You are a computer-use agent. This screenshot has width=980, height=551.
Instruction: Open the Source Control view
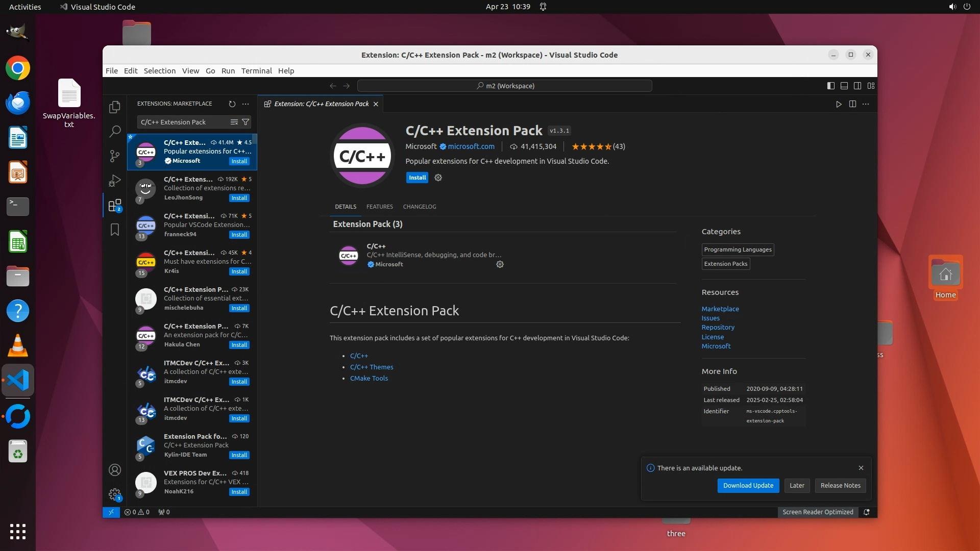(x=115, y=156)
